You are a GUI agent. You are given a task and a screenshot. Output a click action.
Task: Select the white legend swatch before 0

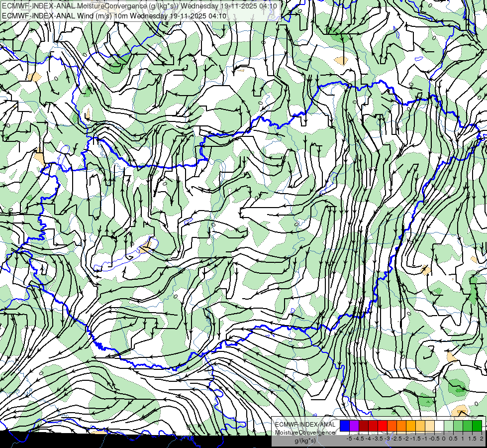(x=439, y=426)
